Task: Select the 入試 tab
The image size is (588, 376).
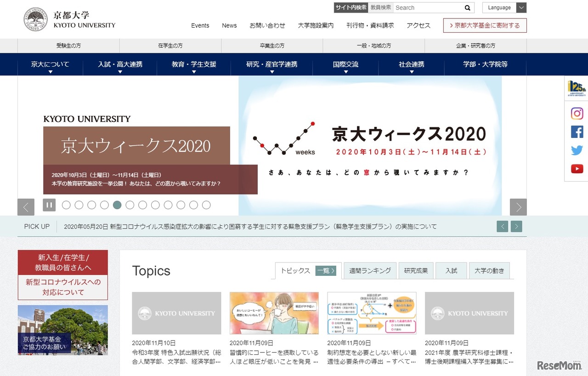Action: (451, 271)
